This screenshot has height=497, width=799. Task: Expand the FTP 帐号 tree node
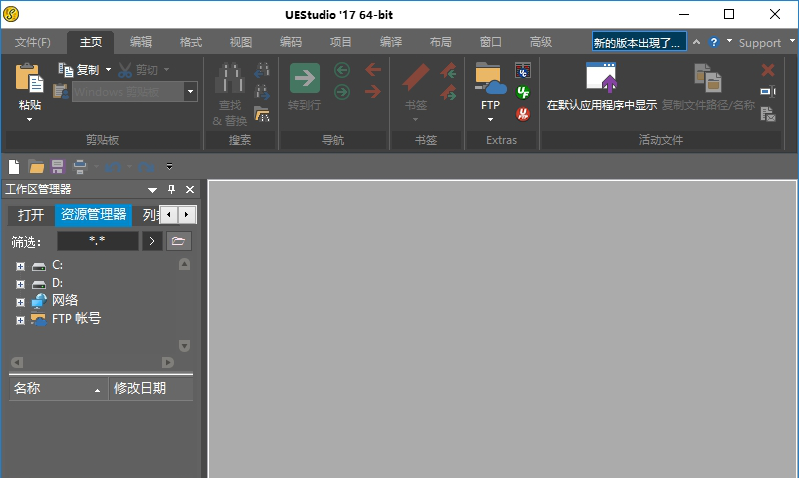click(20, 320)
